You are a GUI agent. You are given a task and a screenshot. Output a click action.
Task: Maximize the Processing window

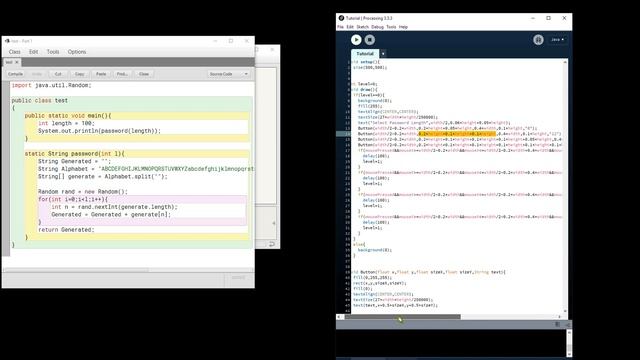click(549, 18)
